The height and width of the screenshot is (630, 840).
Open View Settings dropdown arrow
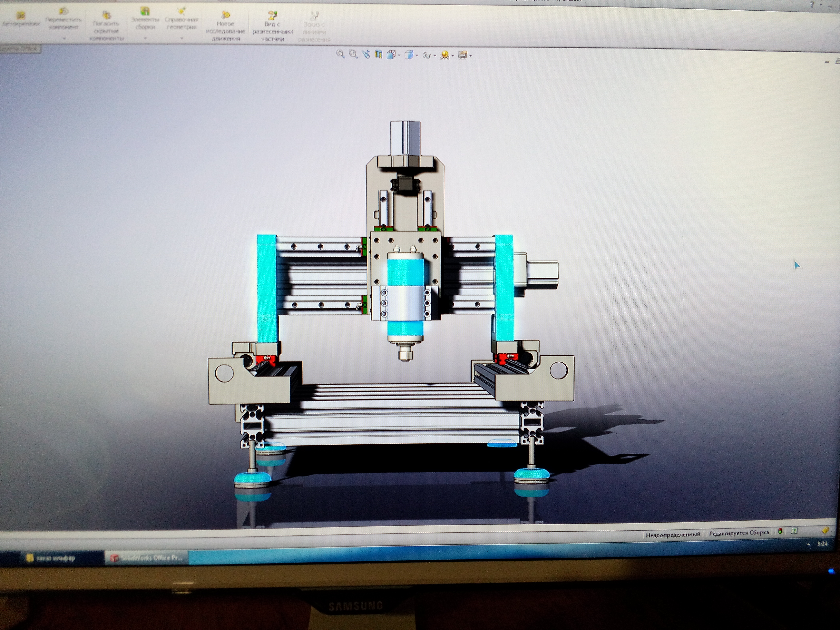click(471, 56)
